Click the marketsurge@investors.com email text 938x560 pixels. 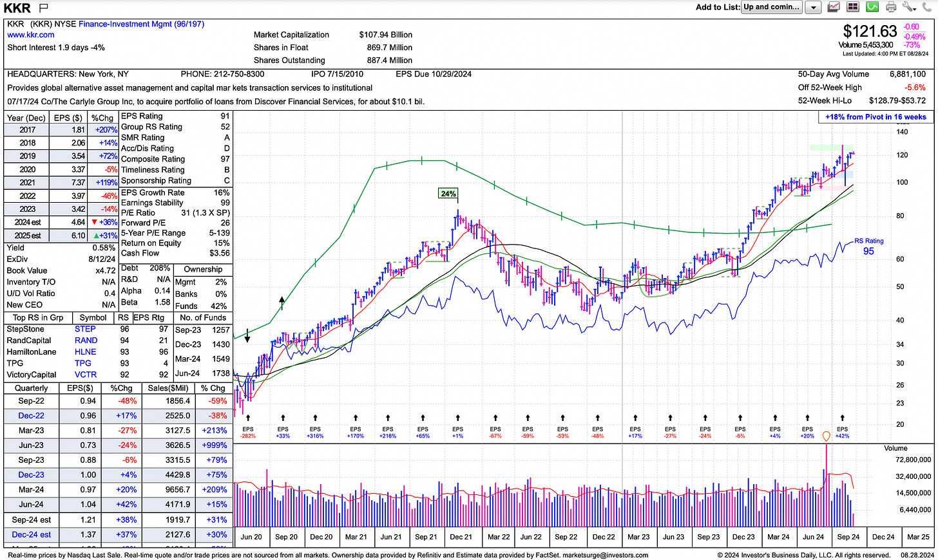coord(606,555)
